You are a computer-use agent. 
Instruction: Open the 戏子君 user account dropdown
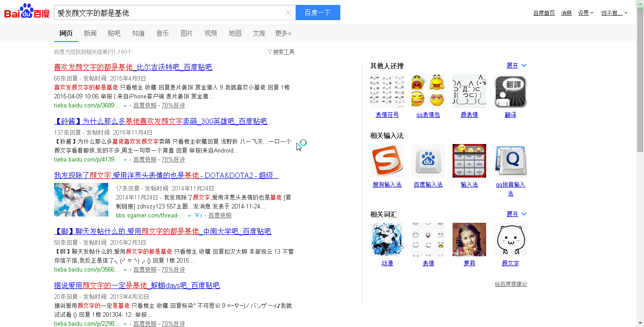coord(614,13)
